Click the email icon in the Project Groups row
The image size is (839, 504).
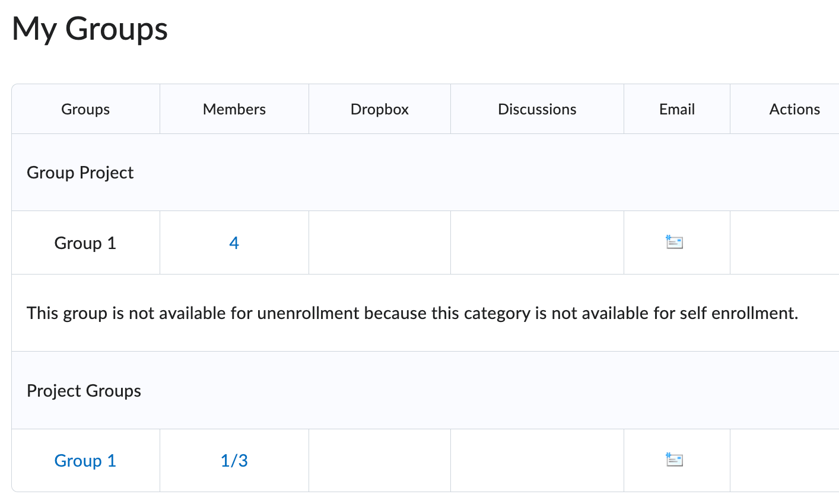point(674,460)
